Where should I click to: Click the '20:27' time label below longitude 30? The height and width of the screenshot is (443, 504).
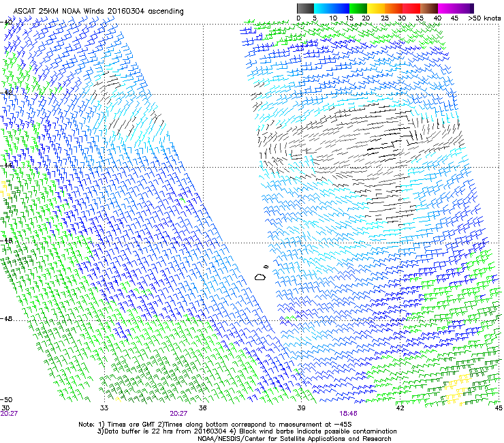[x=9, y=414]
